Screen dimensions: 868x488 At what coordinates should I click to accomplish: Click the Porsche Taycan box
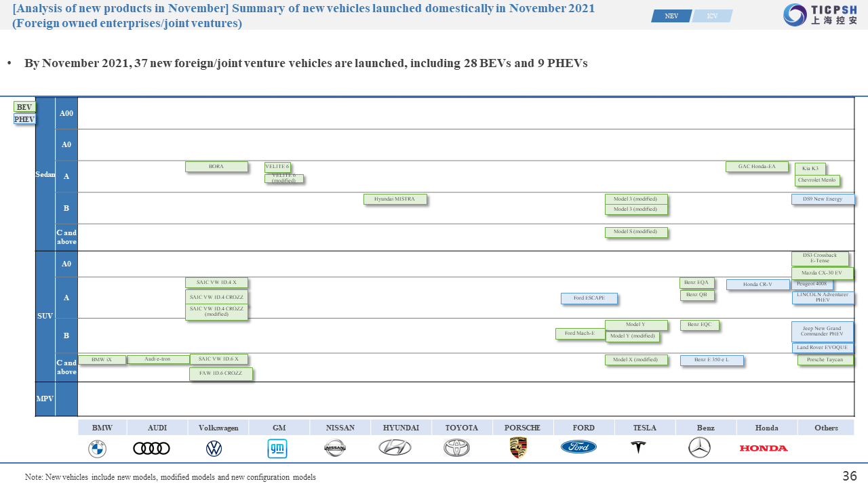click(825, 360)
